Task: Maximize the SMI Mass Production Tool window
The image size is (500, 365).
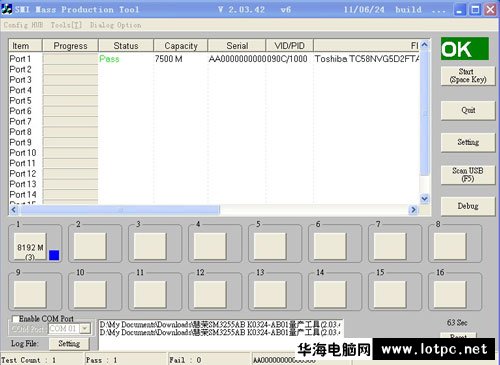Action: click(475, 10)
